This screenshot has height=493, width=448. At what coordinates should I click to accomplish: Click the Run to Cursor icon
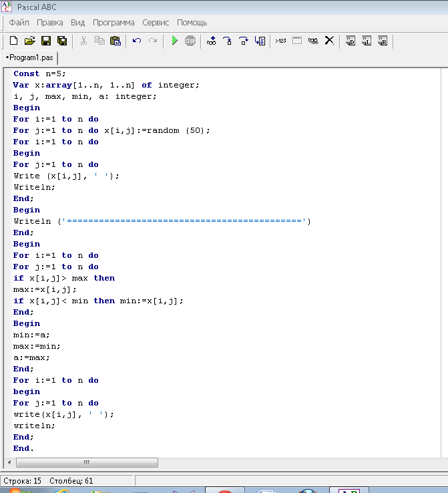pyautogui.click(x=260, y=41)
